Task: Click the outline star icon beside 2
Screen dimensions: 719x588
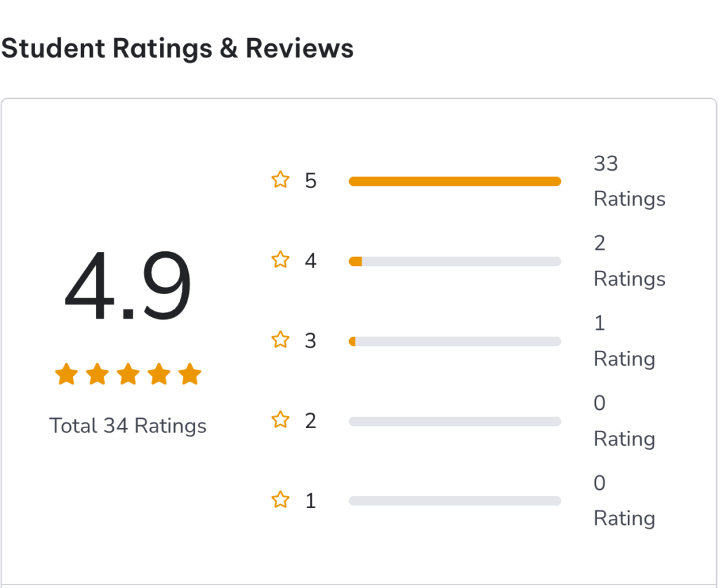Action: (280, 420)
